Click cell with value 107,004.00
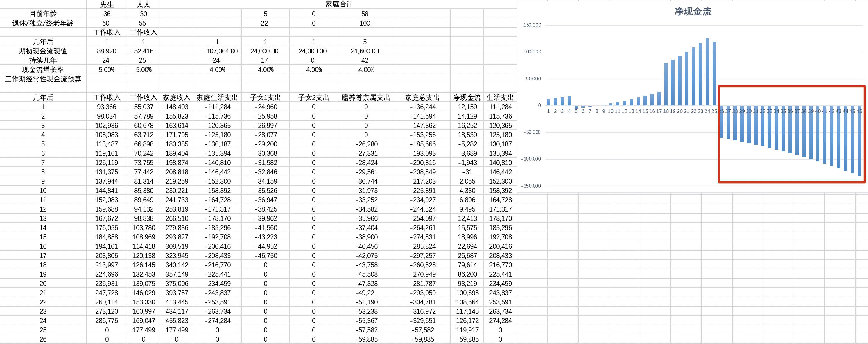 tap(222, 51)
